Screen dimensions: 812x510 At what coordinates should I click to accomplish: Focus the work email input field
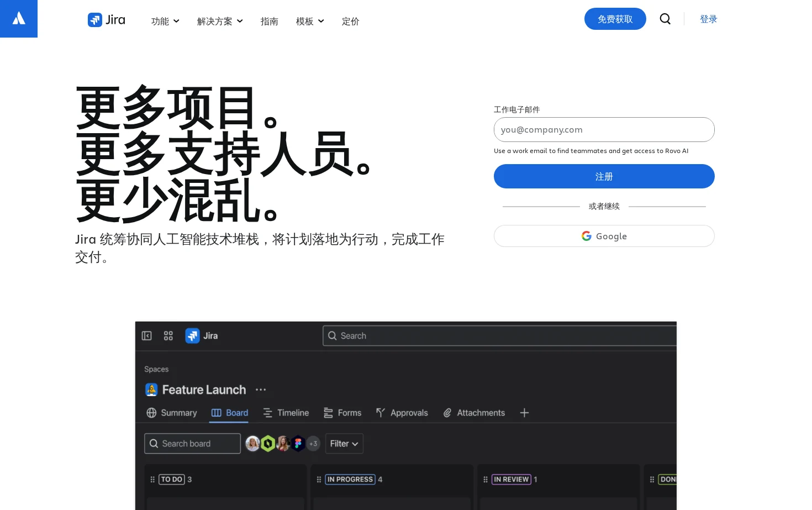[604, 130]
